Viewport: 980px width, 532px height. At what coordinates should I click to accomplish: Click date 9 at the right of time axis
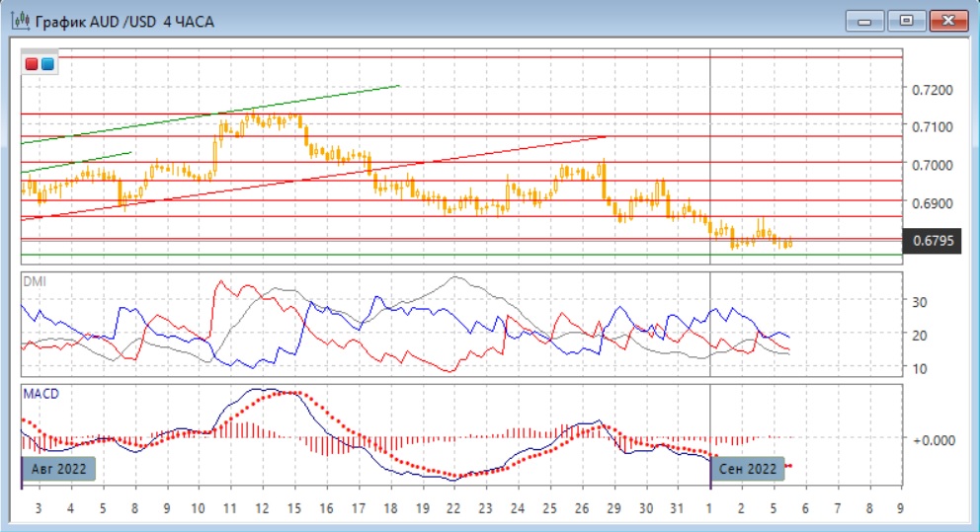[898, 509]
